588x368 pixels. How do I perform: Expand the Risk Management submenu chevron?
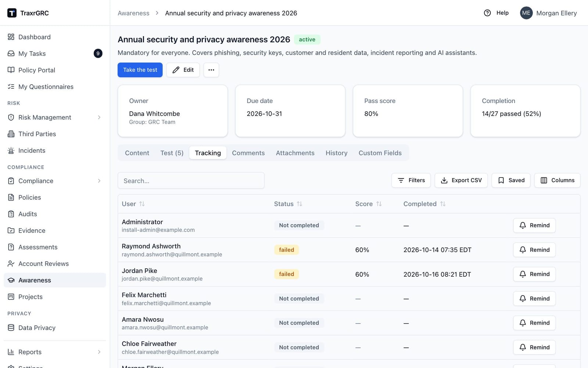(x=99, y=117)
